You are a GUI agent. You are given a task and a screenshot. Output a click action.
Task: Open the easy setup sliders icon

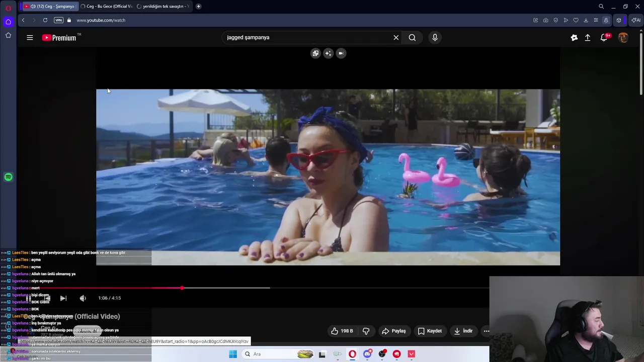coord(596,20)
